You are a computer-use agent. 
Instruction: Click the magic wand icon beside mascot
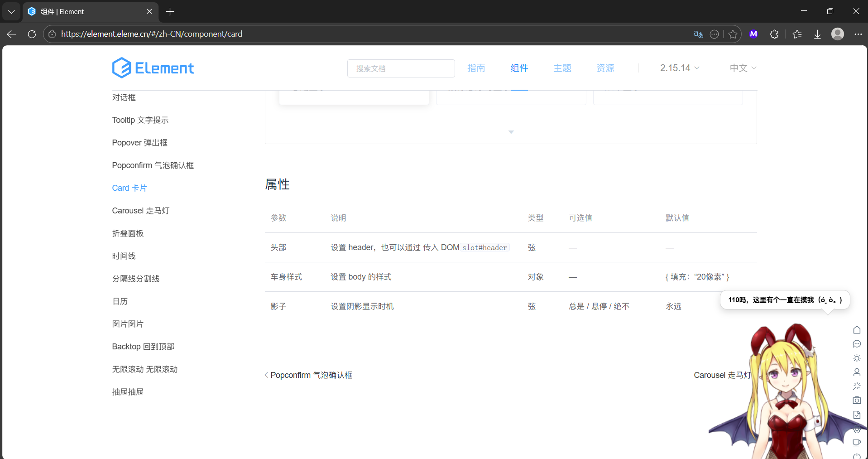pos(857,386)
